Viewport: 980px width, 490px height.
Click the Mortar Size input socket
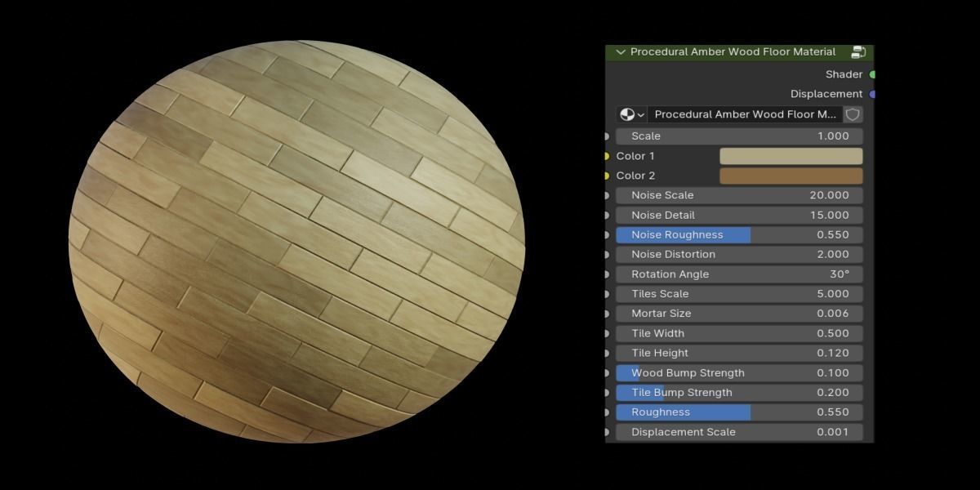pos(606,314)
